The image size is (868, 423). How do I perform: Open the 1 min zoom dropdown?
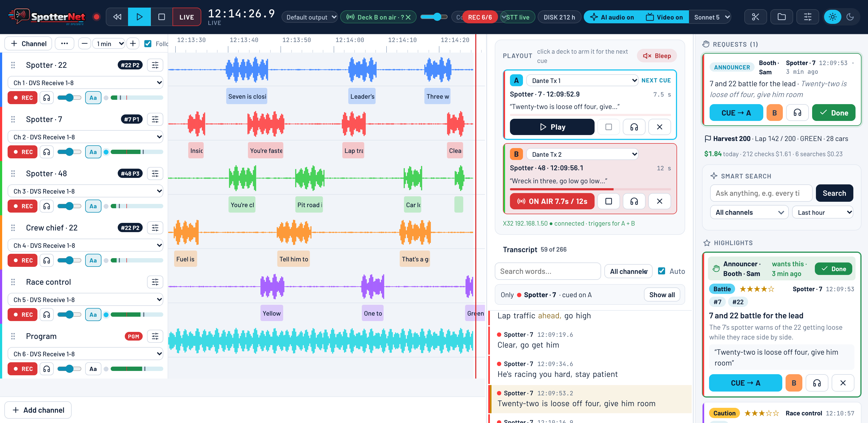[109, 43]
